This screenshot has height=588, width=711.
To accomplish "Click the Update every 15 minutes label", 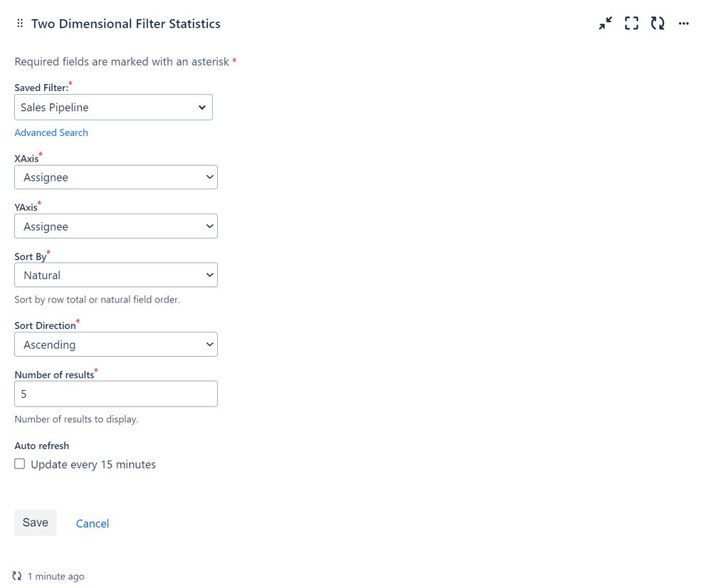I will pyautogui.click(x=93, y=464).
